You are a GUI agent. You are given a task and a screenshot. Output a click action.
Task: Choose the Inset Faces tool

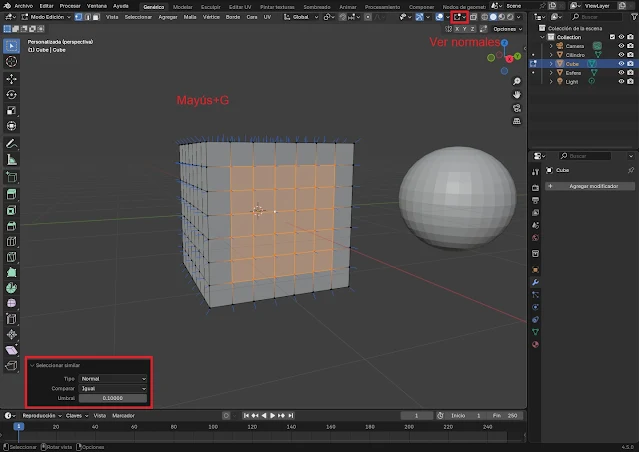click(x=11, y=210)
